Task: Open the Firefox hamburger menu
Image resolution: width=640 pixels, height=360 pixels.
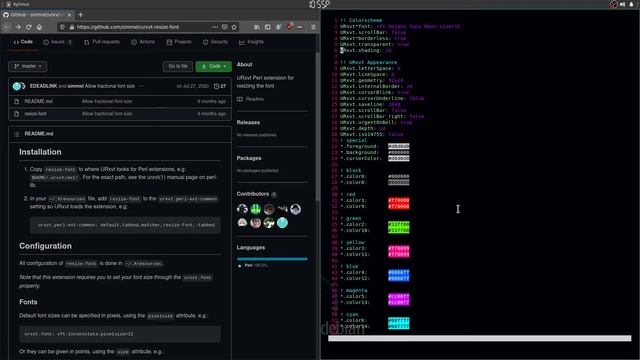Action: (313, 27)
